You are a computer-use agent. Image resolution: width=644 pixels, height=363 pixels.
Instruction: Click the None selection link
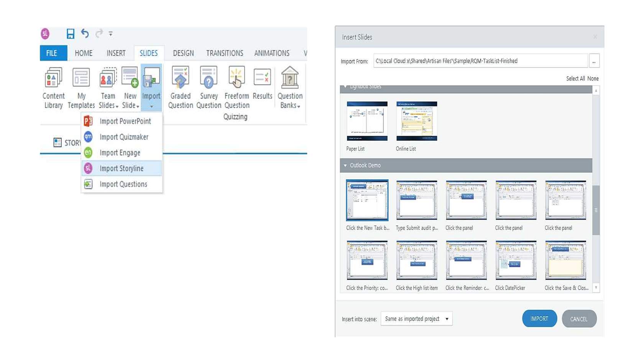[593, 78]
